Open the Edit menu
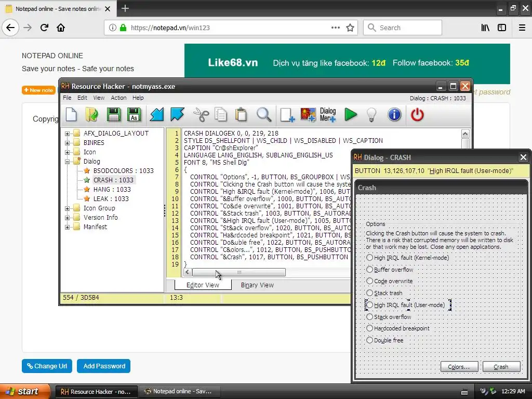This screenshot has height=399, width=532. (x=82, y=98)
